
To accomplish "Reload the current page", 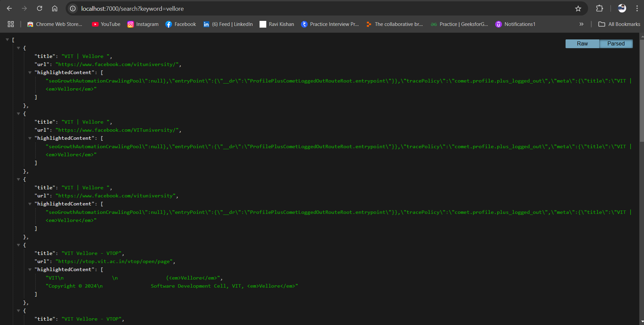I will pos(39,8).
